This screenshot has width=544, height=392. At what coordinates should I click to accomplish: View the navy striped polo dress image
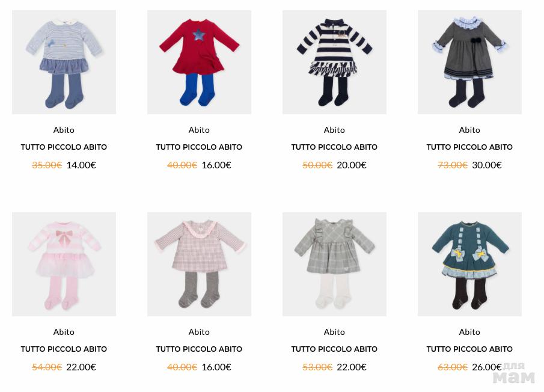click(334, 62)
